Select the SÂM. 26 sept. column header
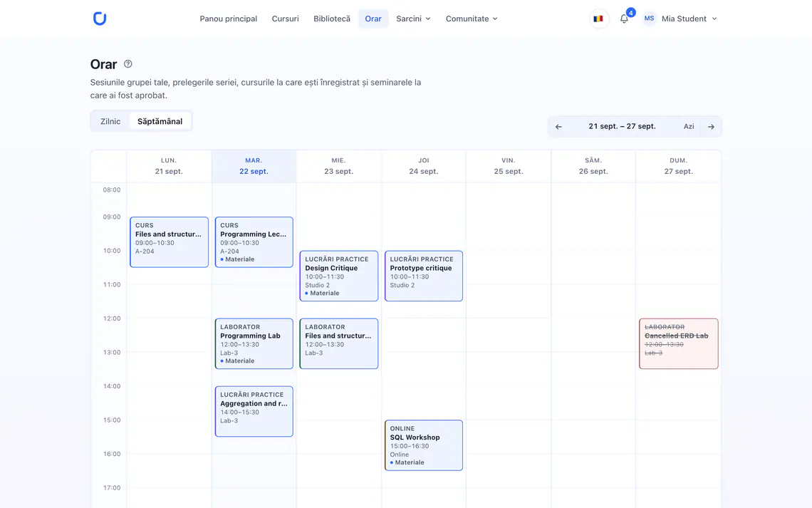Screen dimensions: 812x508 pos(593,166)
